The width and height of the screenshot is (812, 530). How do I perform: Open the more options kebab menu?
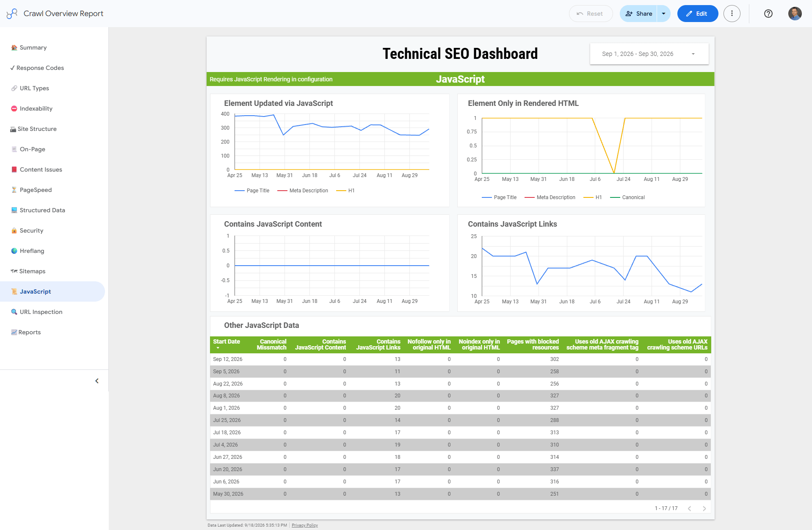point(732,14)
